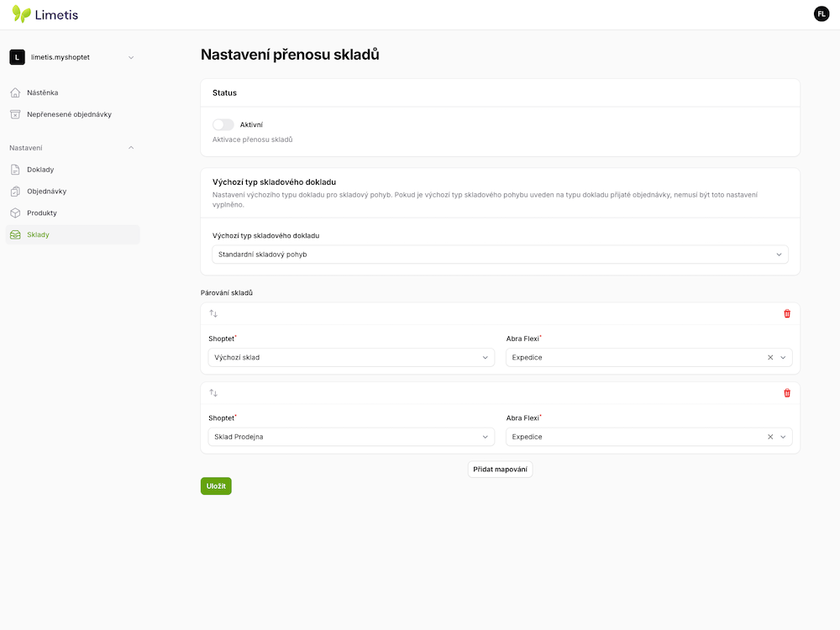Click the Sklady warehouse icon

pos(15,234)
